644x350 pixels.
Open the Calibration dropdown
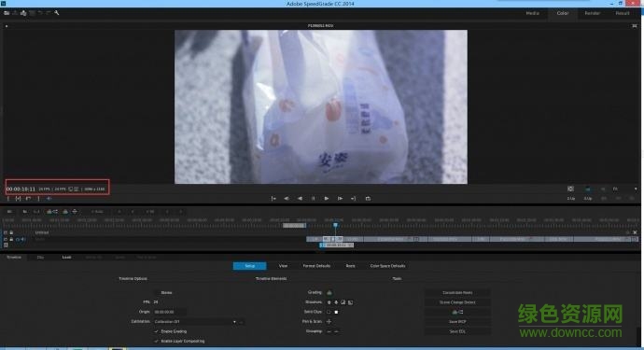[x=196, y=322]
